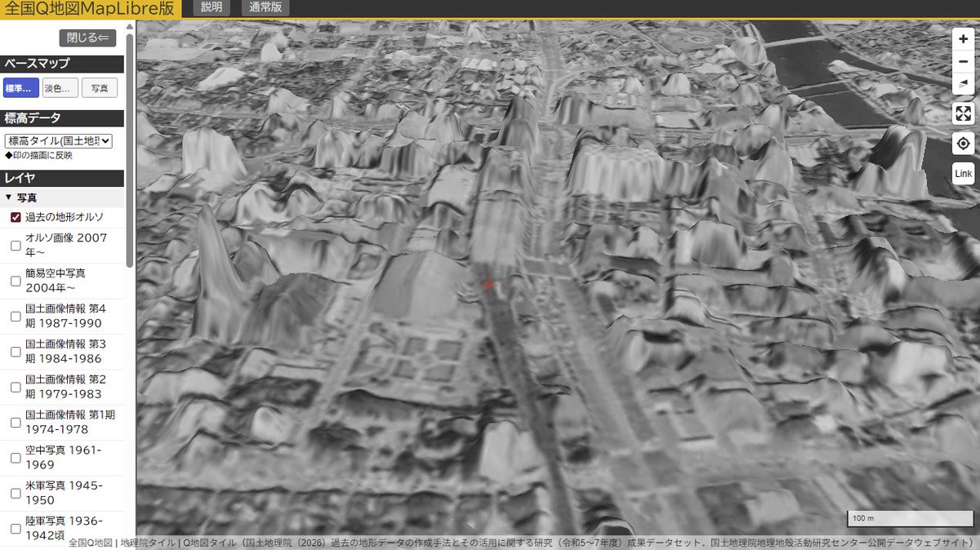Enable 国土画像情報 第1期 1974-1978 layer
Viewport: 980px width, 550px height.
[x=16, y=422]
